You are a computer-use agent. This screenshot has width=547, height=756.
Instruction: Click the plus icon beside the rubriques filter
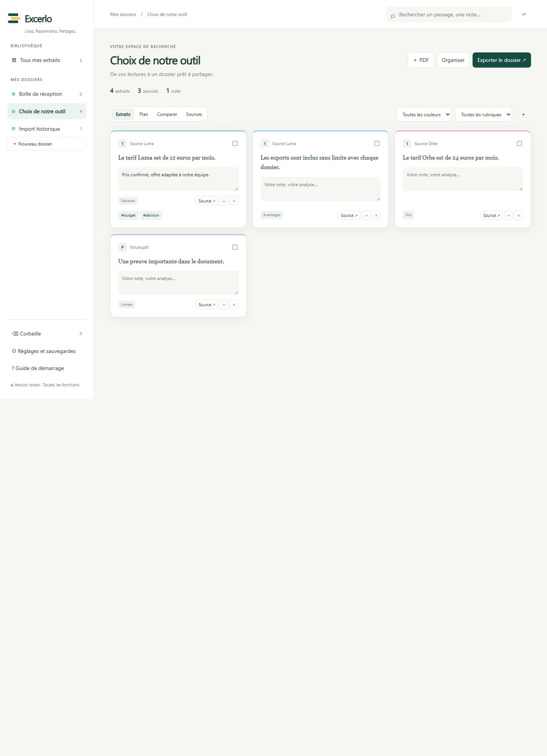coord(523,114)
